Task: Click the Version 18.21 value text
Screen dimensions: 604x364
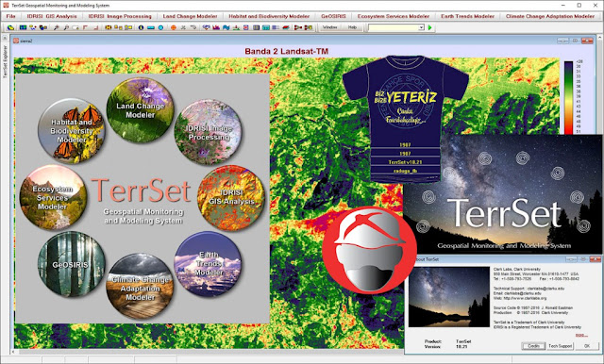Action: pos(461,347)
